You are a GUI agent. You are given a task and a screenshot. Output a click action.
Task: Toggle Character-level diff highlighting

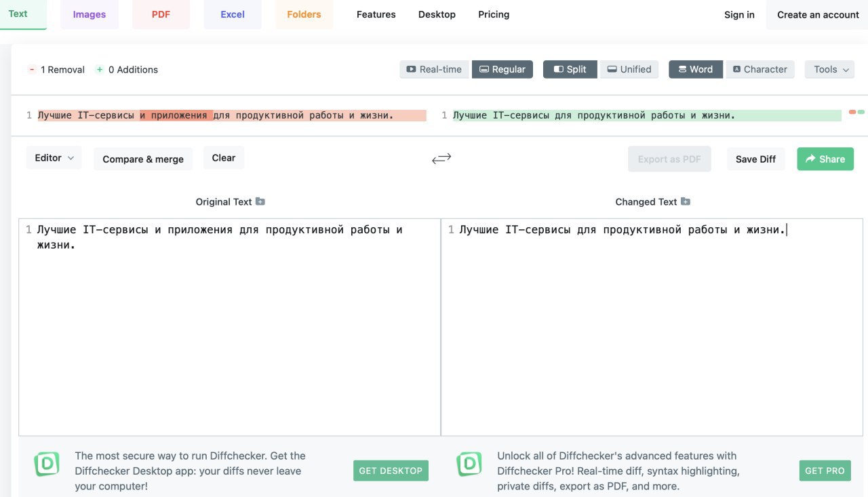click(x=759, y=69)
